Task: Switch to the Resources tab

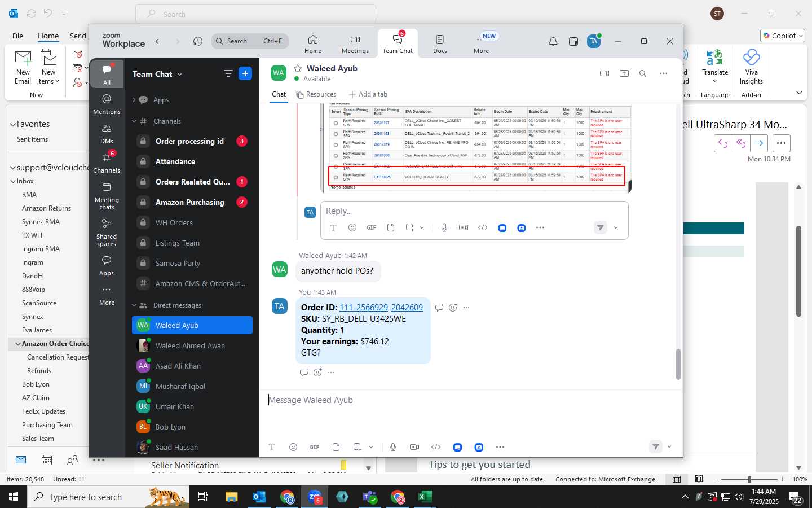Action: pos(316,94)
